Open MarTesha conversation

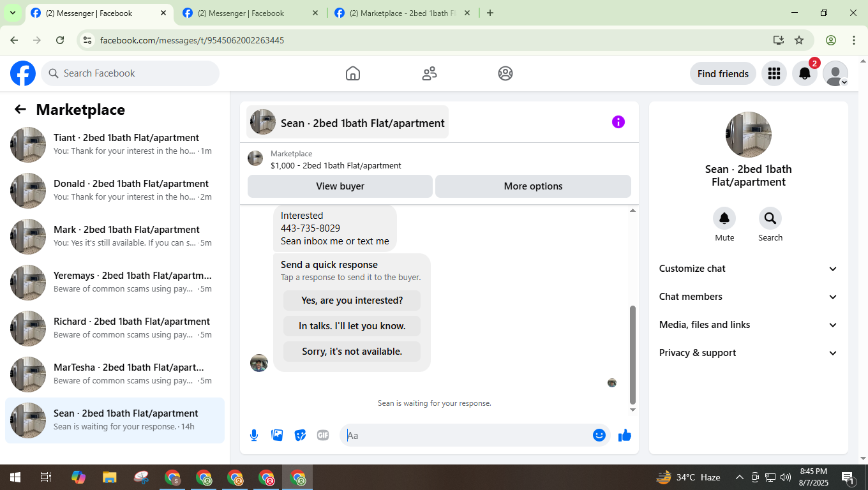(115, 375)
